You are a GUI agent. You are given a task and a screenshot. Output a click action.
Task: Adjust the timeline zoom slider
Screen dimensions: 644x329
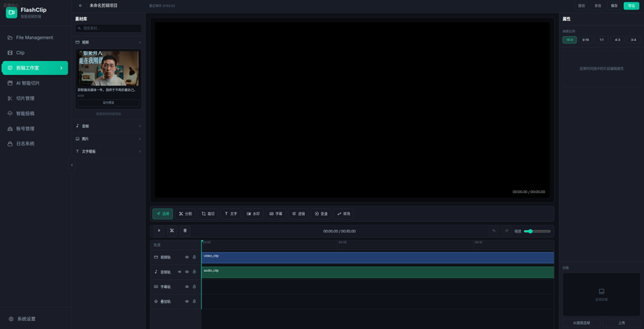tap(537, 231)
